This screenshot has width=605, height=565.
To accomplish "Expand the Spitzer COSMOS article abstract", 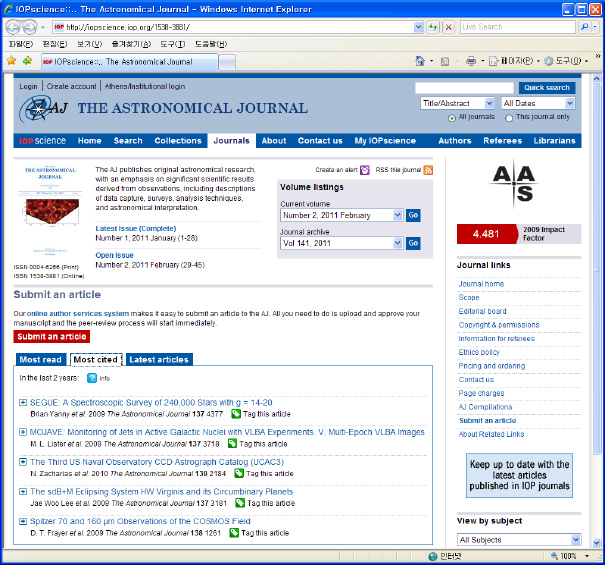I will pyautogui.click(x=23, y=521).
